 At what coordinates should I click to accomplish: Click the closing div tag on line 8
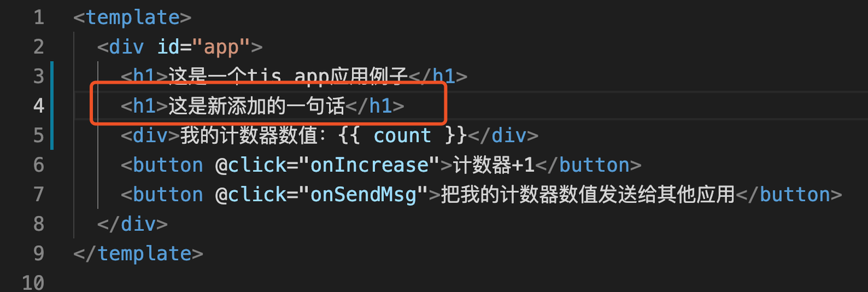point(132,224)
